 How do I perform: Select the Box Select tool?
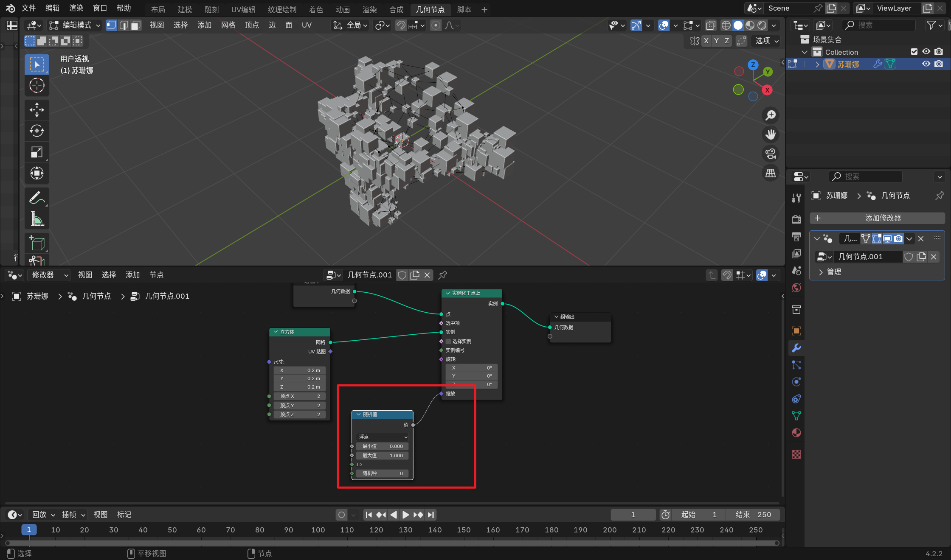[37, 64]
